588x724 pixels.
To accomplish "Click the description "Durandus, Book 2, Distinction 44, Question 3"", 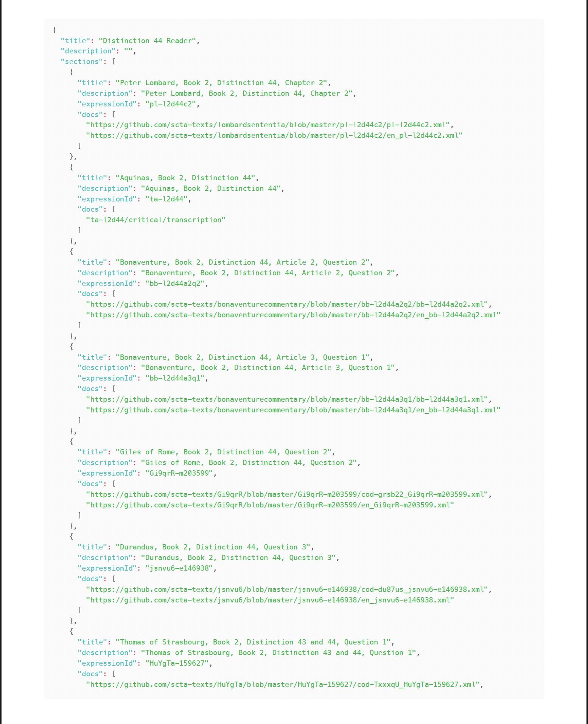I will coord(238,558).
